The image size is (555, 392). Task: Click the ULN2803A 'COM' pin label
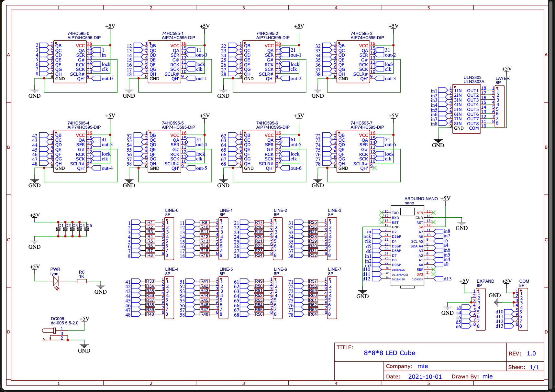pyautogui.click(x=474, y=128)
